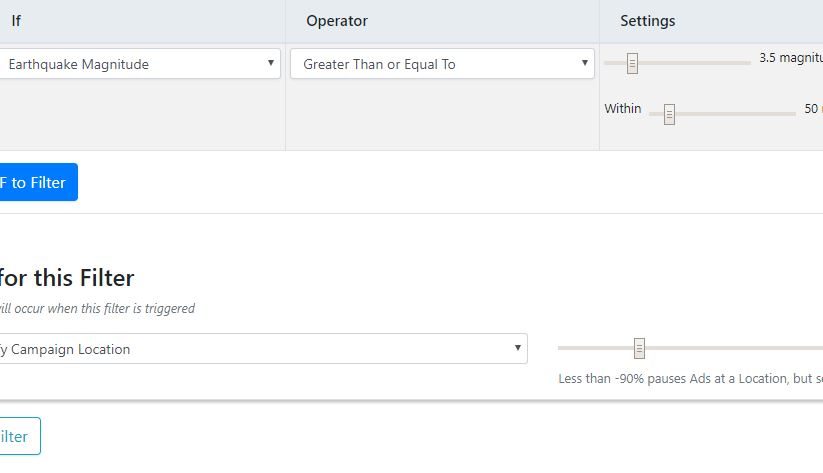823x473 pixels.
Task: Open the Earthquake Magnitude condition dropdown
Action: (140, 64)
